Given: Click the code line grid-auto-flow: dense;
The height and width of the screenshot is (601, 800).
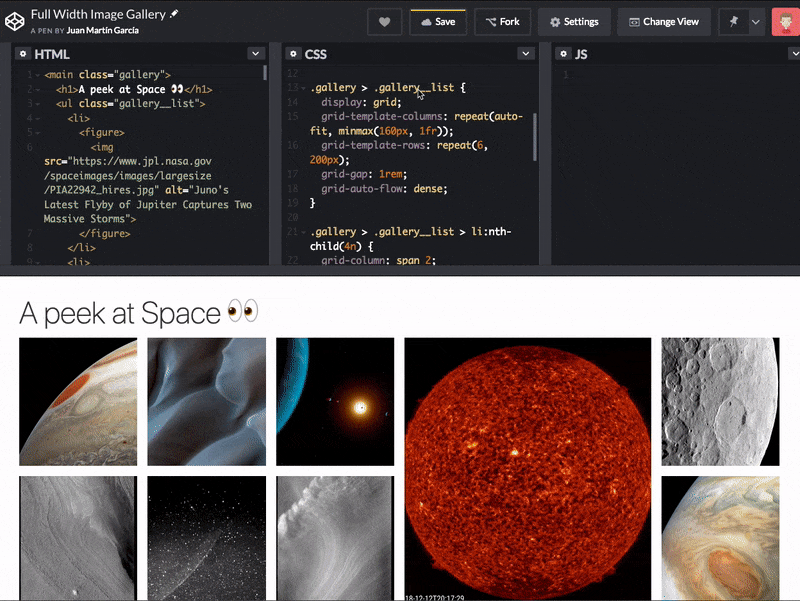Looking at the screenshot, I should coord(384,189).
